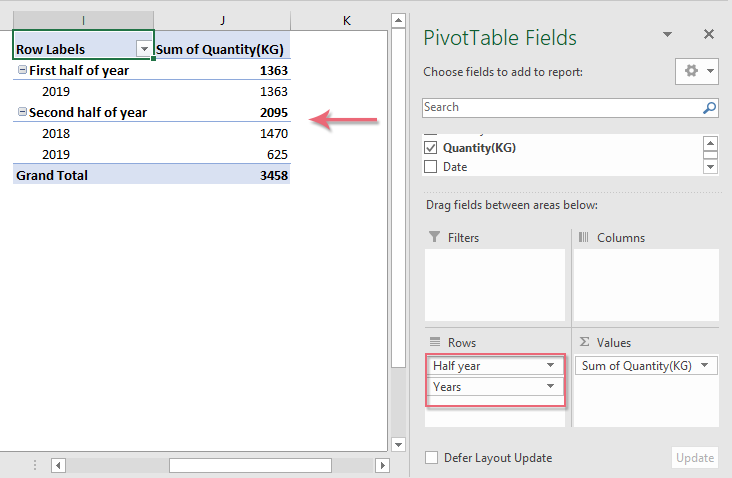Open the Row Labels filter dropdown
The width and height of the screenshot is (732, 478).
click(144, 49)
